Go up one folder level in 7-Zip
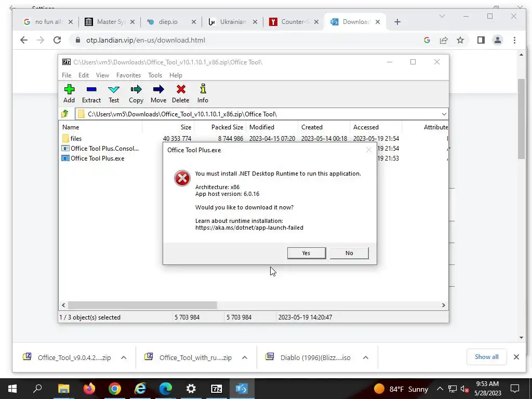 [65, 114]
